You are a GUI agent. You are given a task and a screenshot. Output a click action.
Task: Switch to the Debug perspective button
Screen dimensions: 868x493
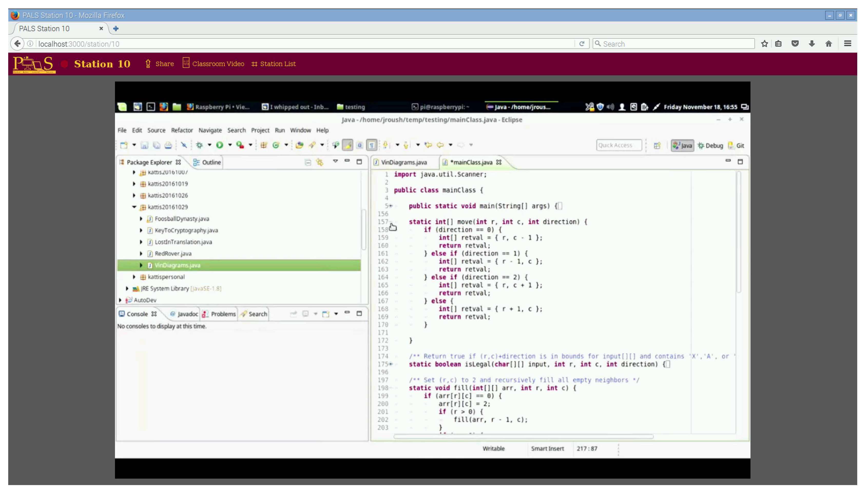tap(710, 146)
